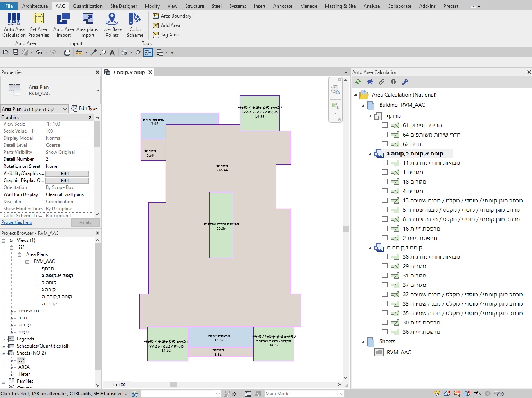Image resolution: width=532 pixels, height=398 pixels.
Task: Tick checkbox for 1 מגורים
Action: click(385, 172)
